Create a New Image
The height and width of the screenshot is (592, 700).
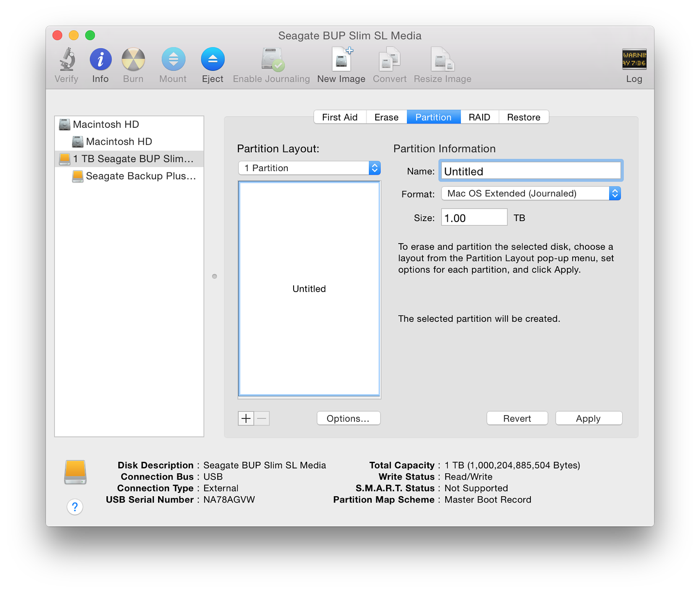click(342, 59)
